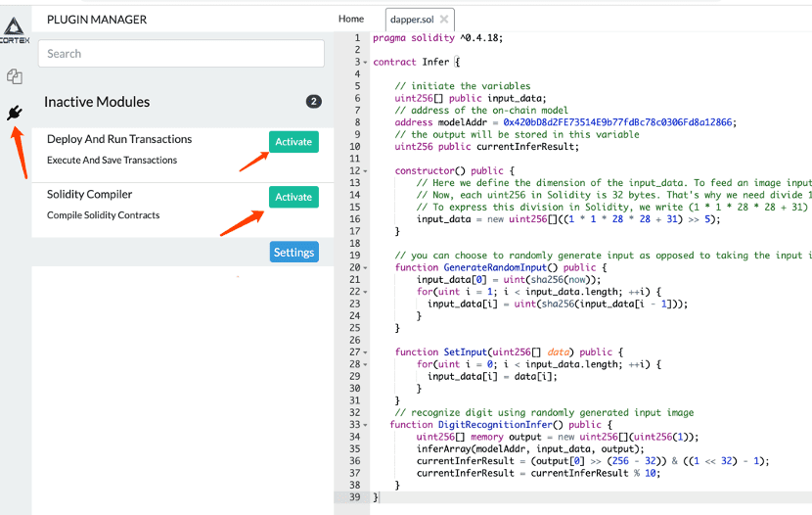Click the Solidity Compiler module title

click(x=90, y=194)
